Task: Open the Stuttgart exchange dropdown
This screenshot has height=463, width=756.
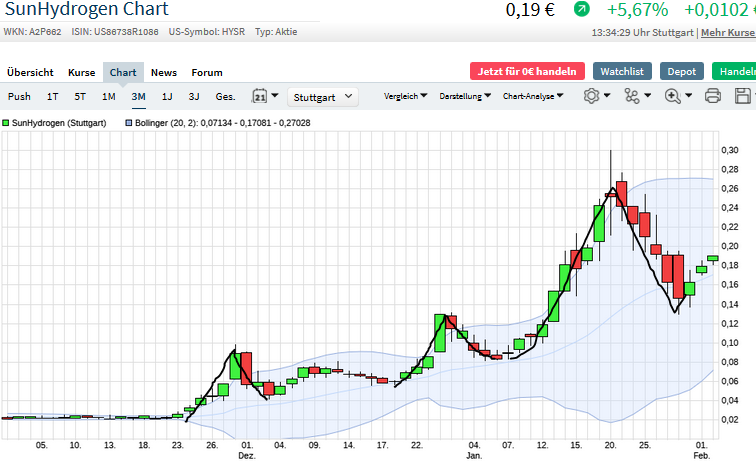Action: (323, 97)
